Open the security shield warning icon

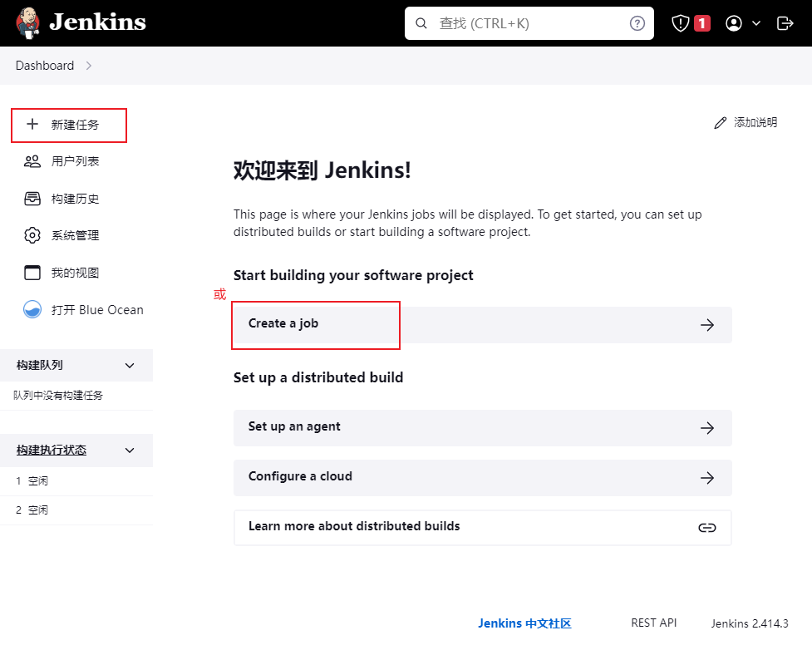point(680,23)
